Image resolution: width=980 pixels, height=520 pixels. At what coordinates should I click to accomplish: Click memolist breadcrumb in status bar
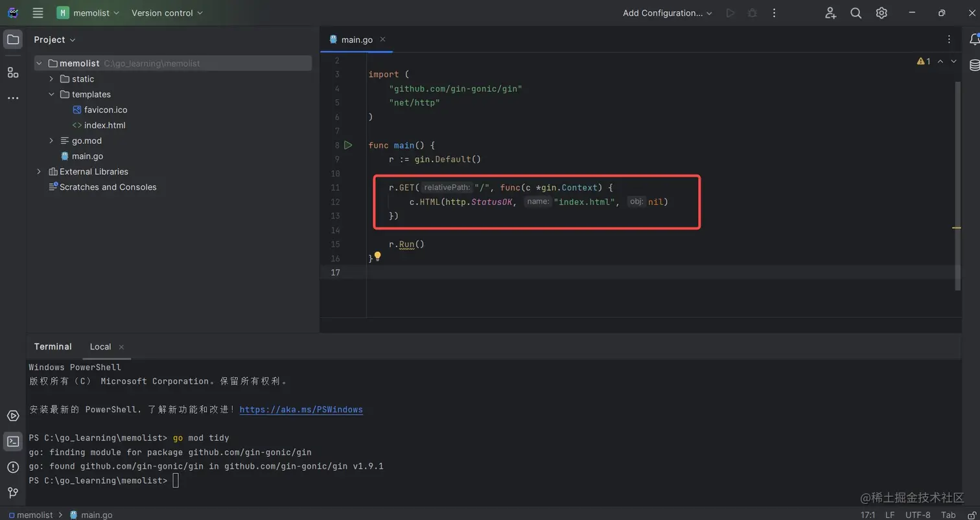pos(30,515)
